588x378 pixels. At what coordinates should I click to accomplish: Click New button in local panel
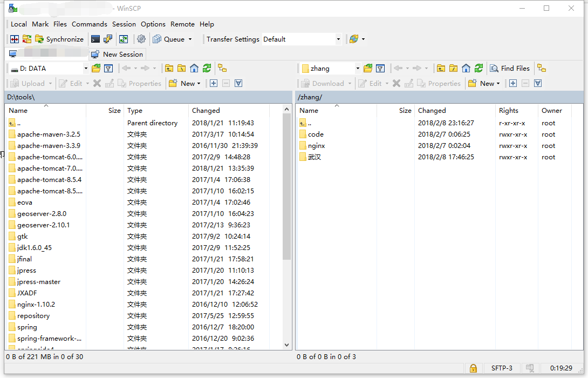183,83
